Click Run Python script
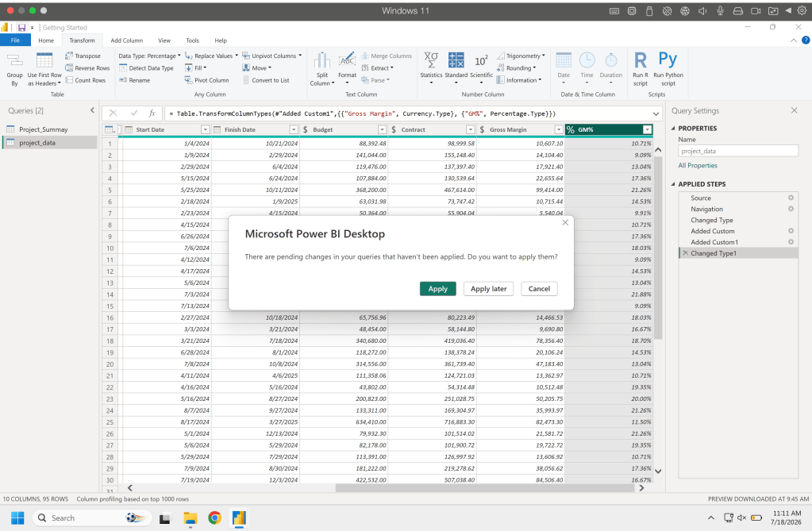812x531 pixels. [x=668, y=70]
